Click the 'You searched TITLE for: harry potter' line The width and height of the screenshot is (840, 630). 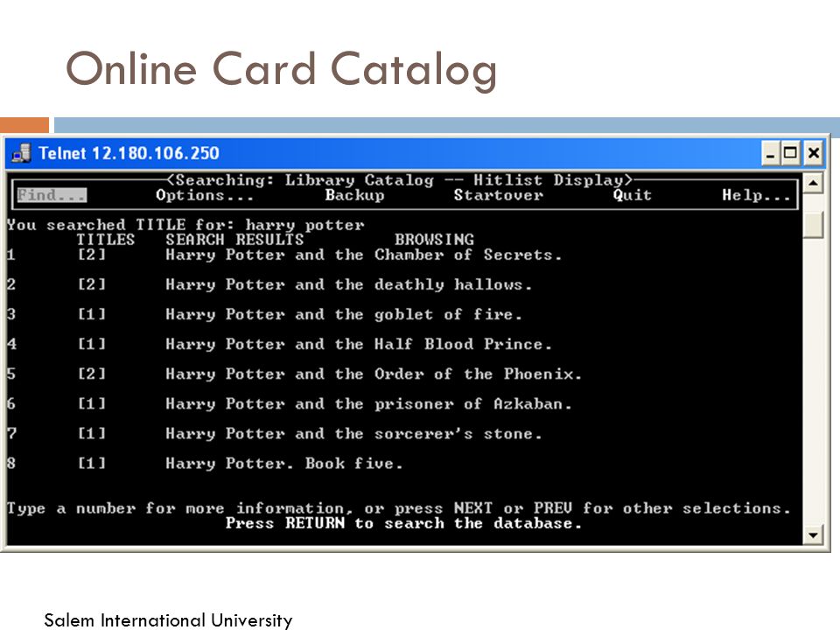[185, 225]
